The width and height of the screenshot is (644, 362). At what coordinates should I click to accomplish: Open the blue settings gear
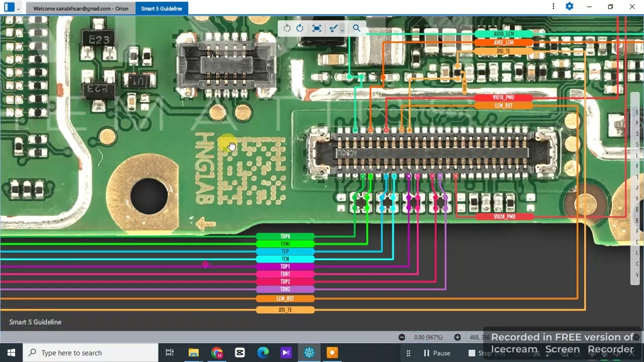[x=569, y=7]
